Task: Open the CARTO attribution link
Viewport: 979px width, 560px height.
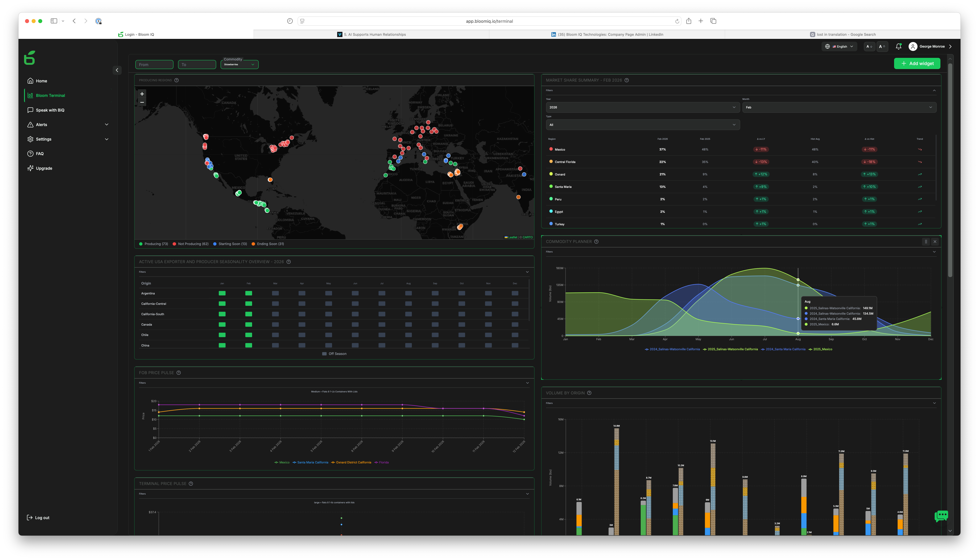Action: 527,237
